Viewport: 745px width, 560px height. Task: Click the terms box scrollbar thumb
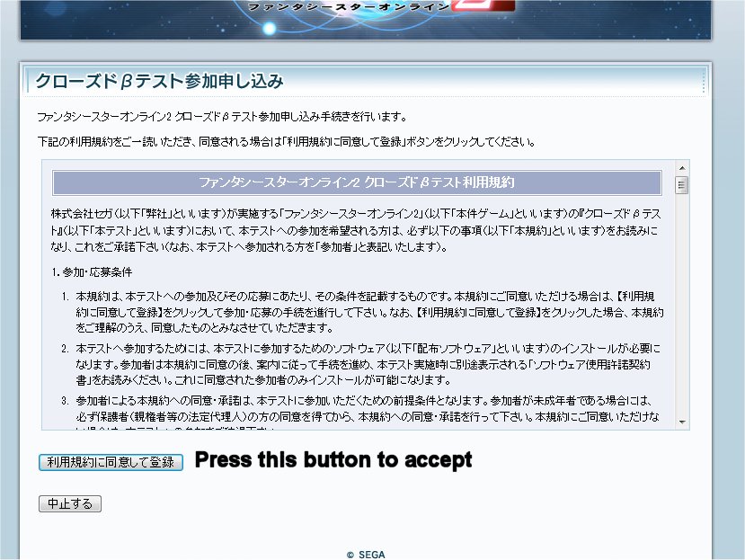click(682, 185)
